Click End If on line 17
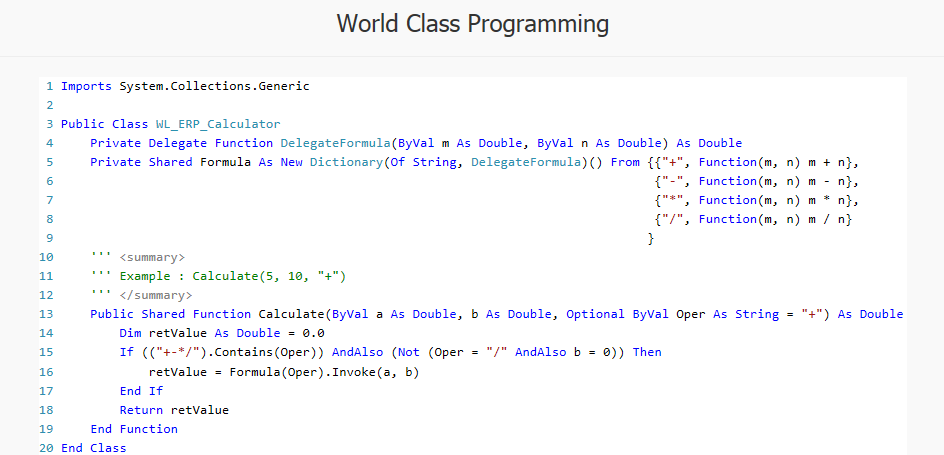 click(x=141, y=391)
